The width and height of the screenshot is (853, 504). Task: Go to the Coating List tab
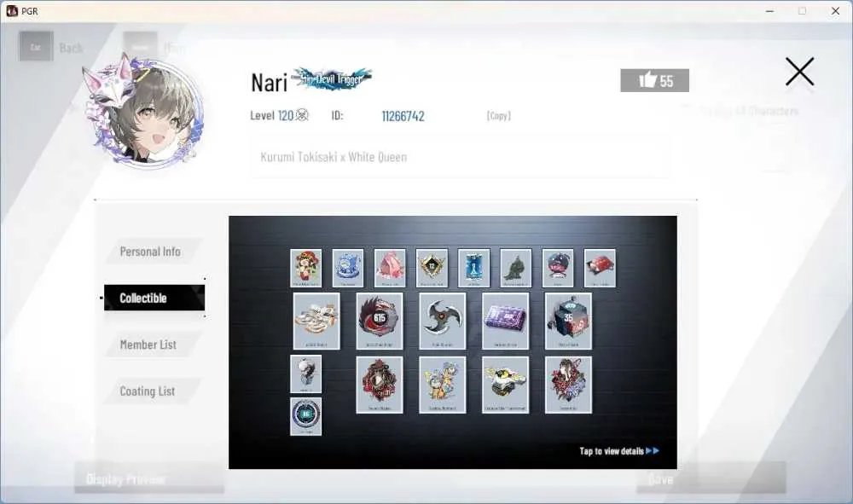(153, 391)
